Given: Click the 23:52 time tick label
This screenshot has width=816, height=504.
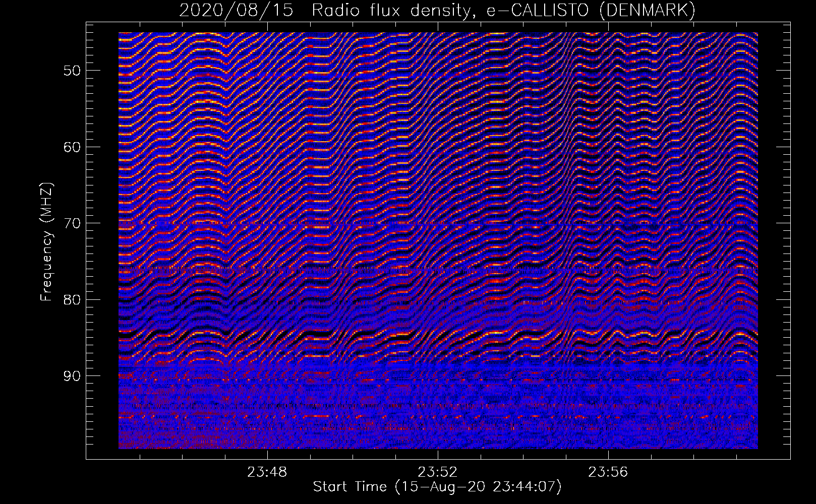Looking at the screenshot, I should 437,472.
